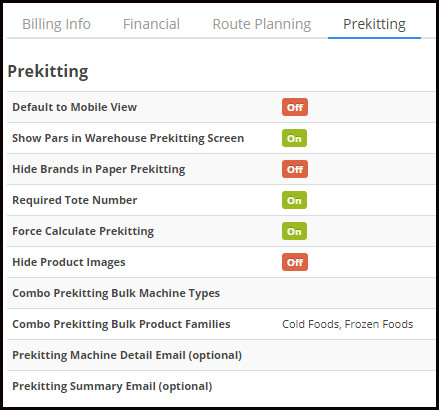Click the Cold Foods, Frozen Foods value
Screen dimensions: 439x410
pos(347,324)
